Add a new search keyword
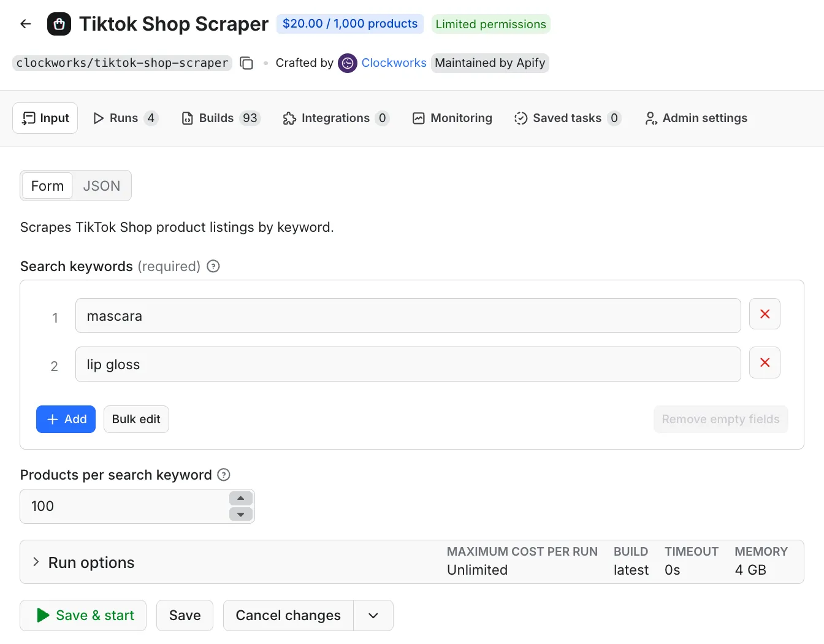 pyautogui.click(x=66, y=419)
